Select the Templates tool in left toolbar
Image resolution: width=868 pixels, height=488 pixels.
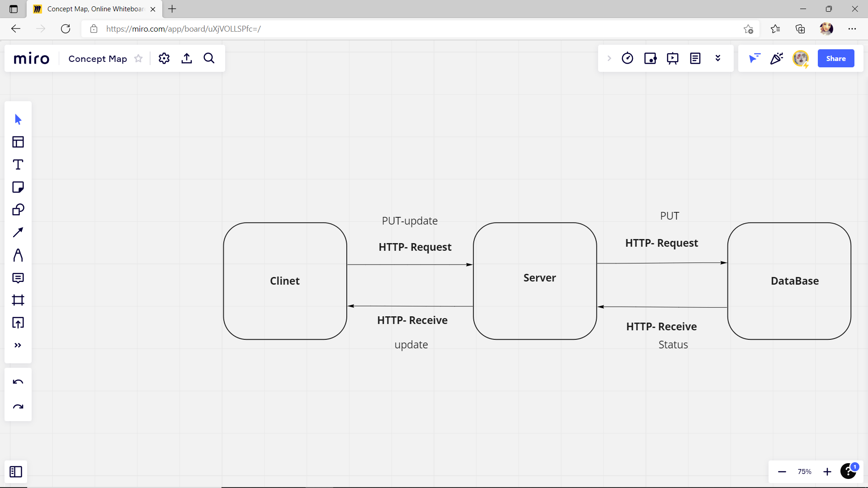18,142
